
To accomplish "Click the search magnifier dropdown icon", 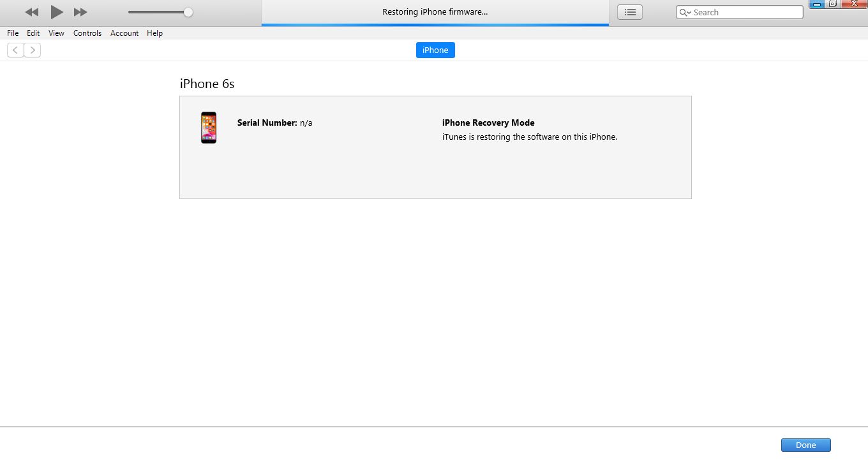I will pyautogui.click(x=685, y=12).
